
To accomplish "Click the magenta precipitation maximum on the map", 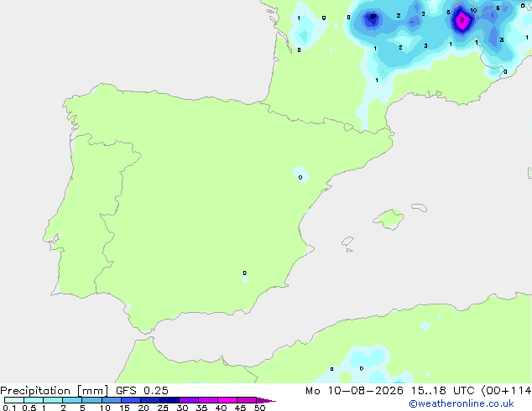I will 462,21.
